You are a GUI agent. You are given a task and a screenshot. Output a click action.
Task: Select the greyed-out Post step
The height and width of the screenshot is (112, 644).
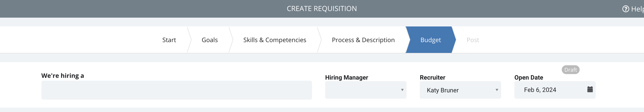pos(472,40)
